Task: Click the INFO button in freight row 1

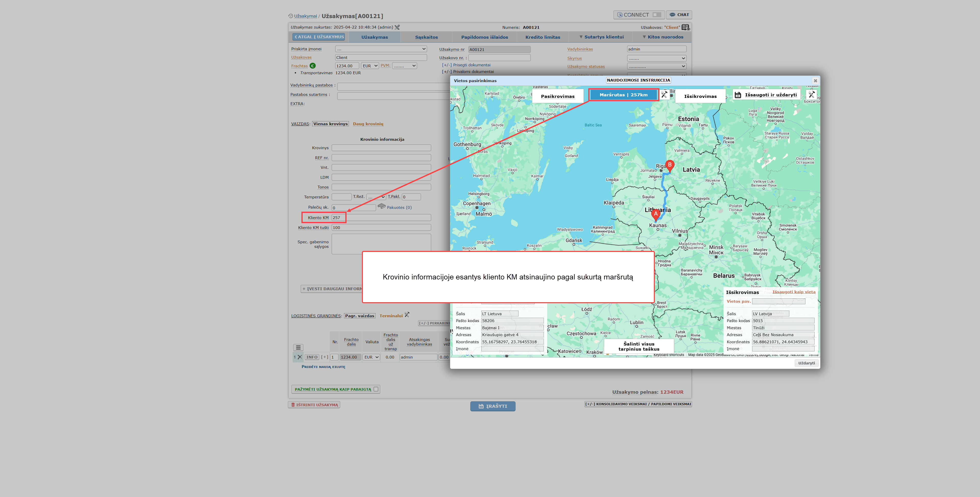Action: point(312,357)
